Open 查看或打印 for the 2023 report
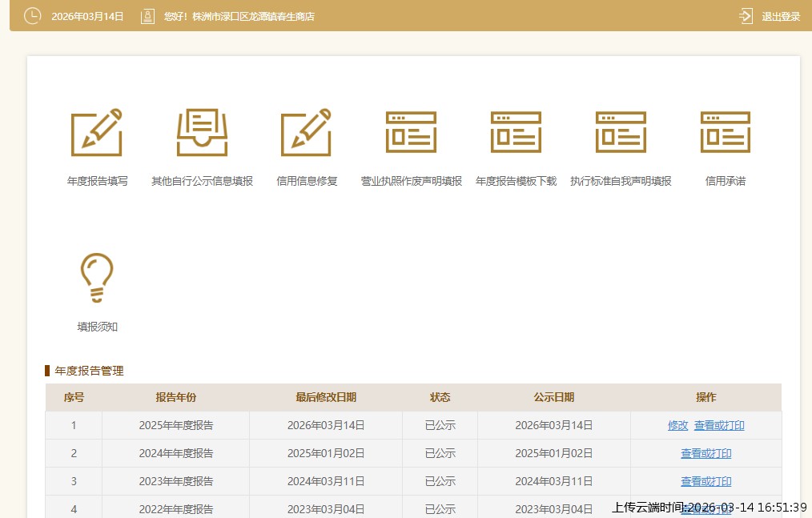This screenshot has height=518, width=812. point(705,481)
